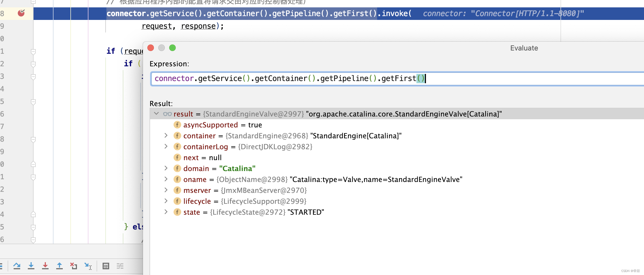Click the response variable in the code
The width and height of the screenshot is (644, 275).
[x=198, y=26]
